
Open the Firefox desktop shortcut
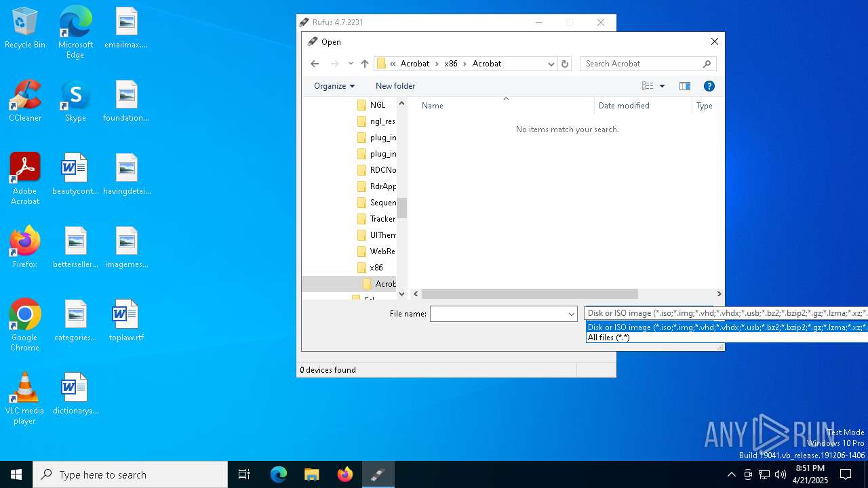(24, 248)
